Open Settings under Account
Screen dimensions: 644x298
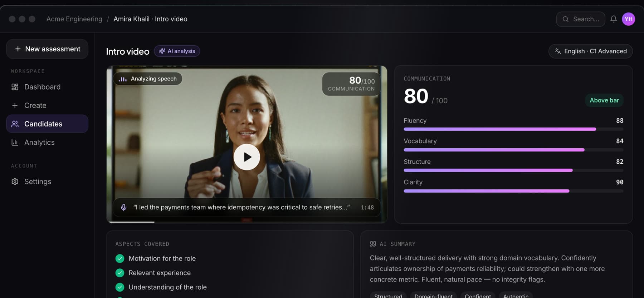[47, 182]
